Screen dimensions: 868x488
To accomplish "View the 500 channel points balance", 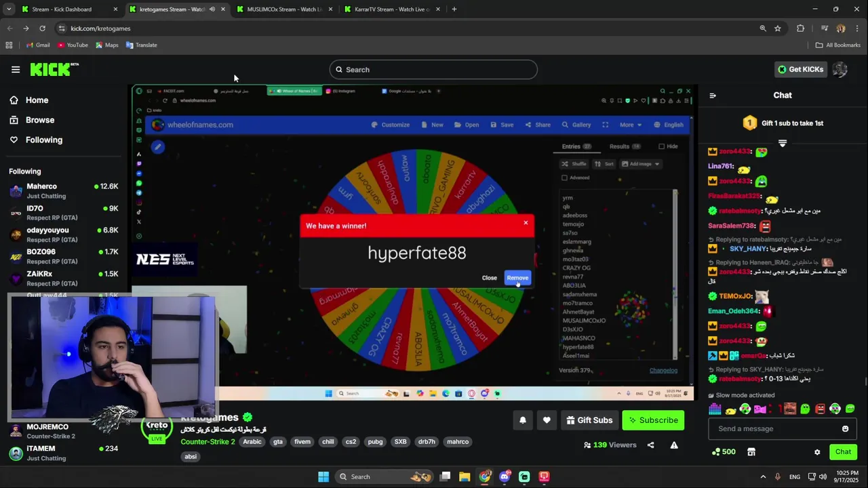I will (724, 452).
